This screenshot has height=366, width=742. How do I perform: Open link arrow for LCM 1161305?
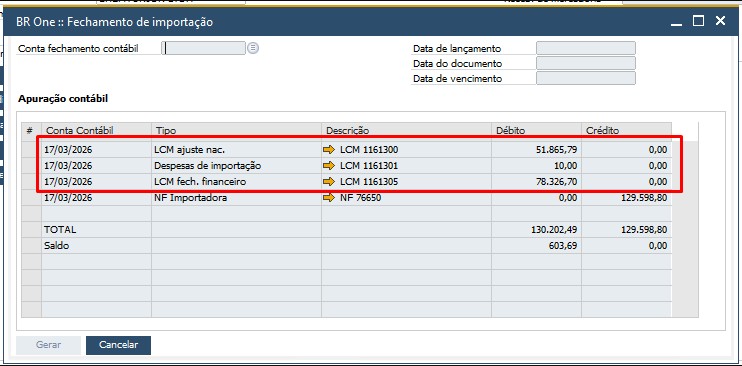(x=328, y=181)
